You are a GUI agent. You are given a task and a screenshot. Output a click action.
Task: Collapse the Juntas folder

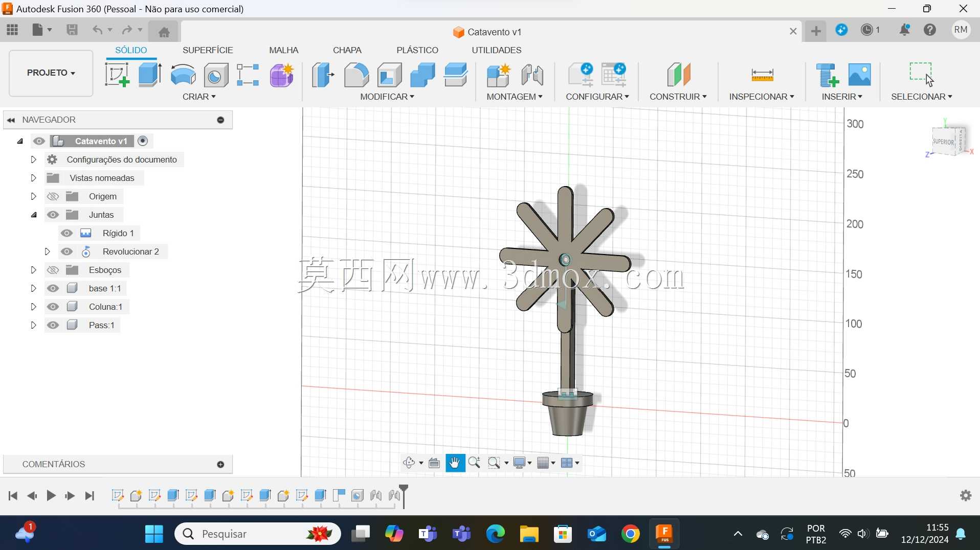(x=33, y=215)
